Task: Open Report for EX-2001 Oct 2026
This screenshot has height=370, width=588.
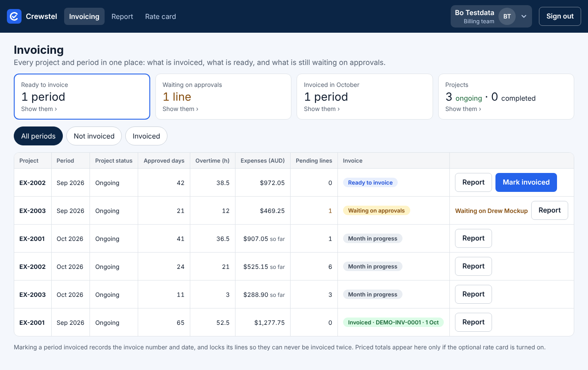Action: click(473, 238)
